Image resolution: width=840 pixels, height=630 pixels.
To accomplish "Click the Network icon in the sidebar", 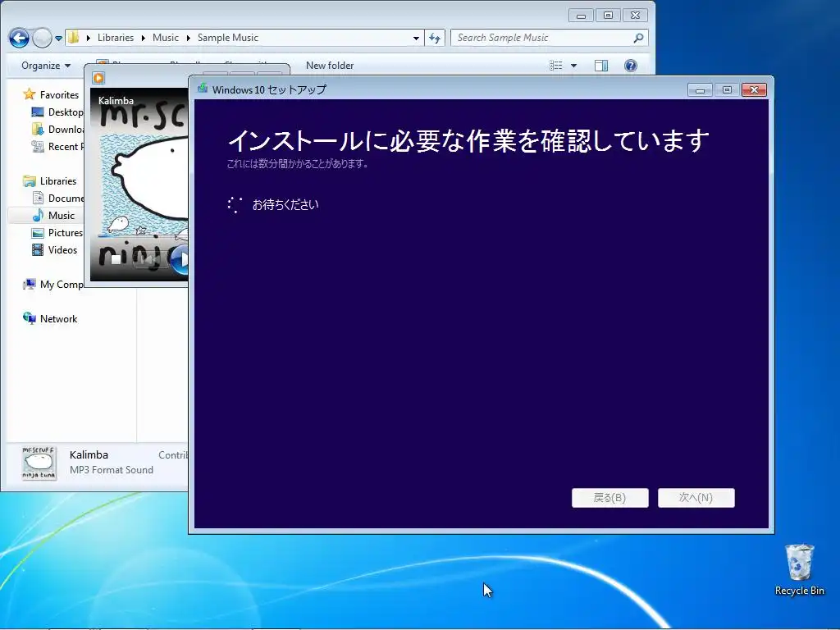I will (29, 318).
